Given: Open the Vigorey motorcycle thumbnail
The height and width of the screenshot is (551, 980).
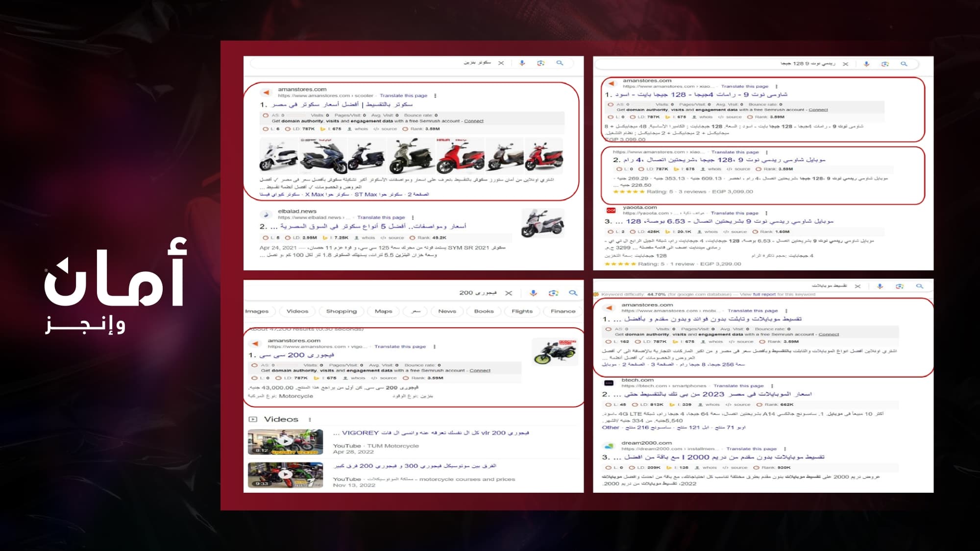Looking at the screenshot, I should pos(554,352).
